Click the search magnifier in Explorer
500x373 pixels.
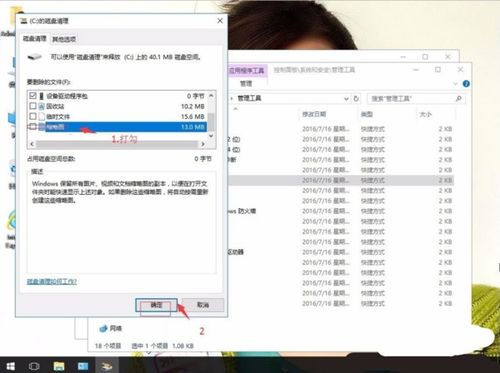(x=459, y=99)
